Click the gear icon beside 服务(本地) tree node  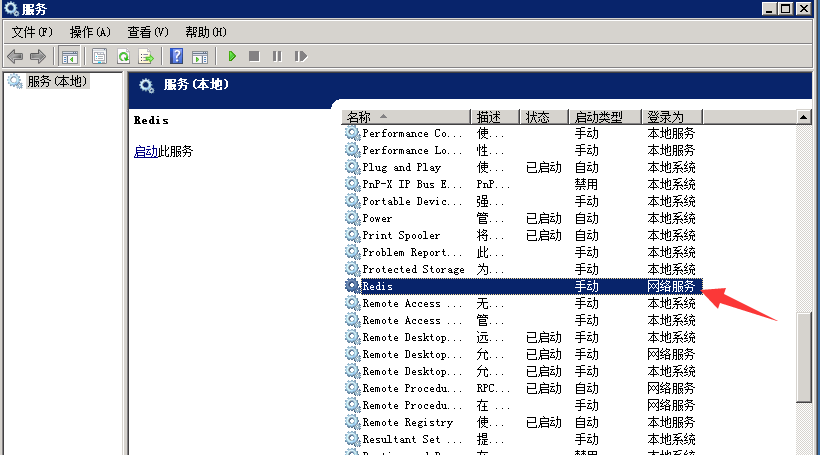tap(15, 81)
